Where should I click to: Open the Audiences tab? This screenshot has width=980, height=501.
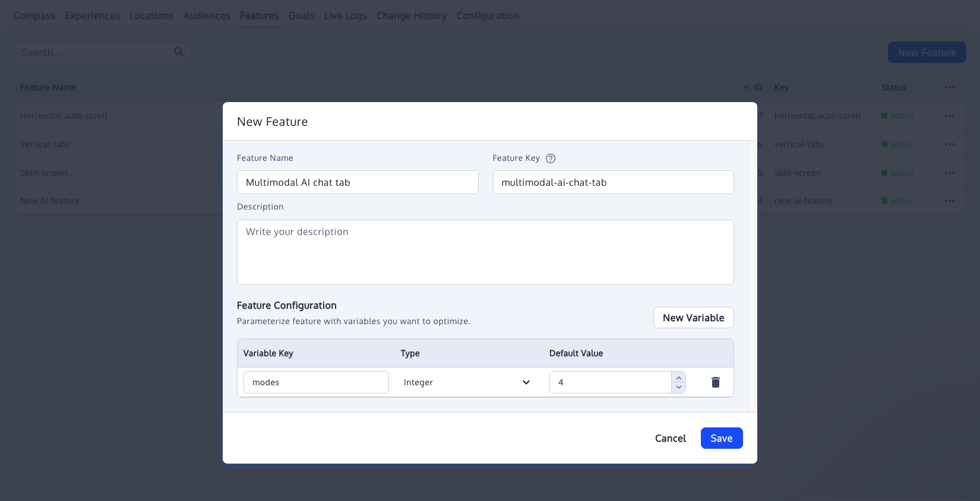[207, 16]
